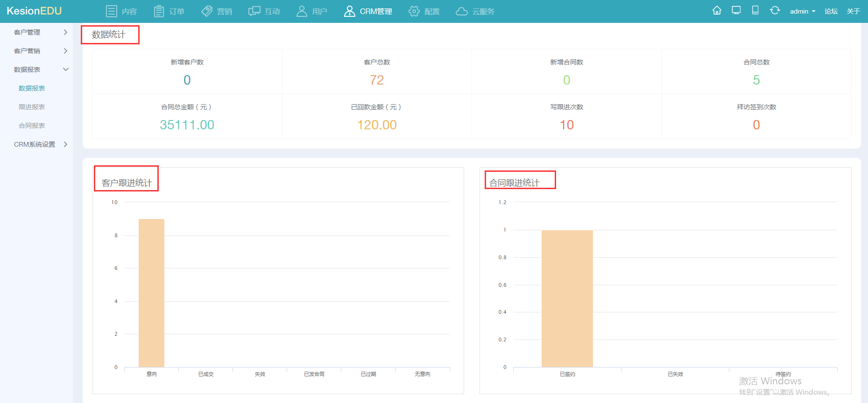Open desktop preview monitor icon
The width and height of the screenshot is (868, 403).
(x=736, y=10)
